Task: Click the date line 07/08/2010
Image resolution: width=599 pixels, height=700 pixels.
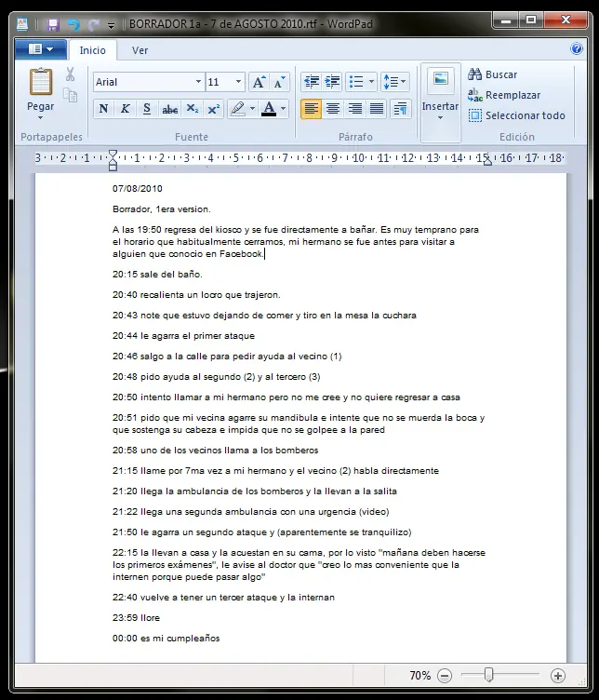Action: click(x=138, y=188)
